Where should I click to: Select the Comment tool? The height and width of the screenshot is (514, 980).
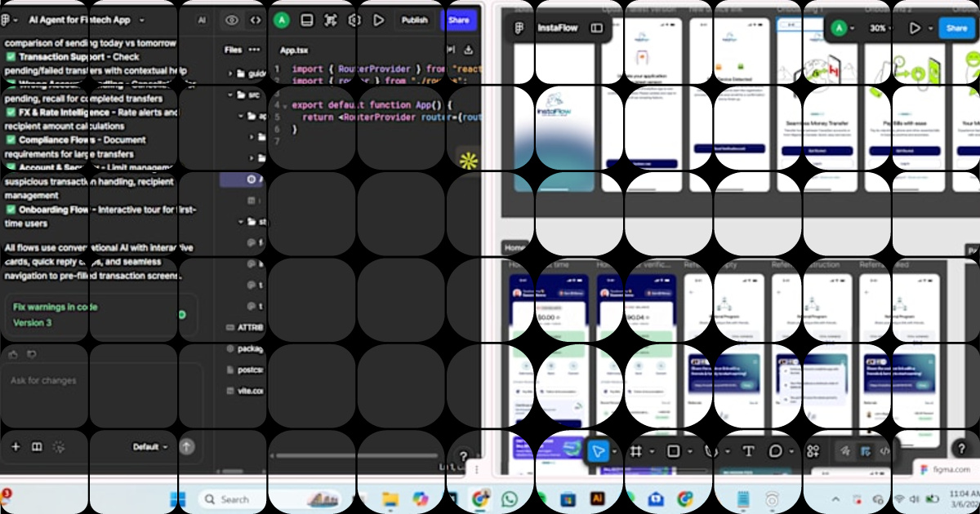[775, 451]
